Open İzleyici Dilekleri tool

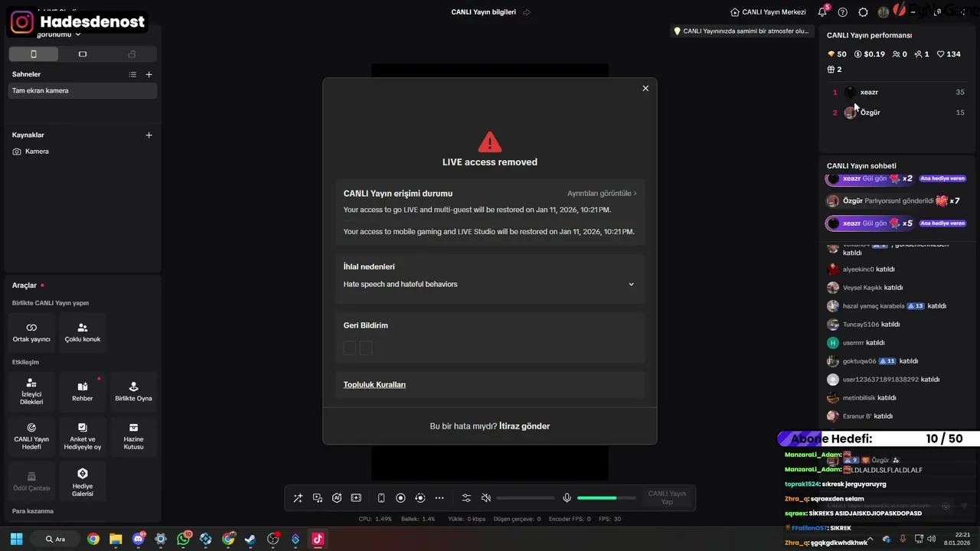tap(31, 392)
